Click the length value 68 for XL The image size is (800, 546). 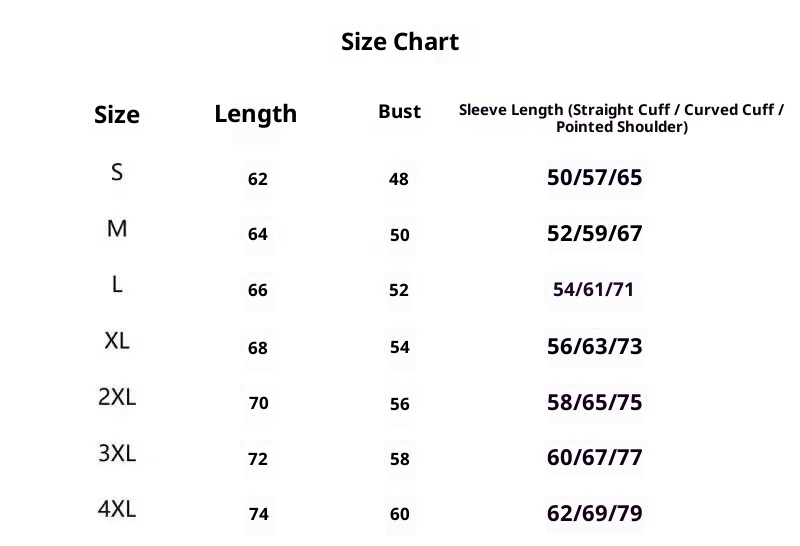(x=258, y=348)
